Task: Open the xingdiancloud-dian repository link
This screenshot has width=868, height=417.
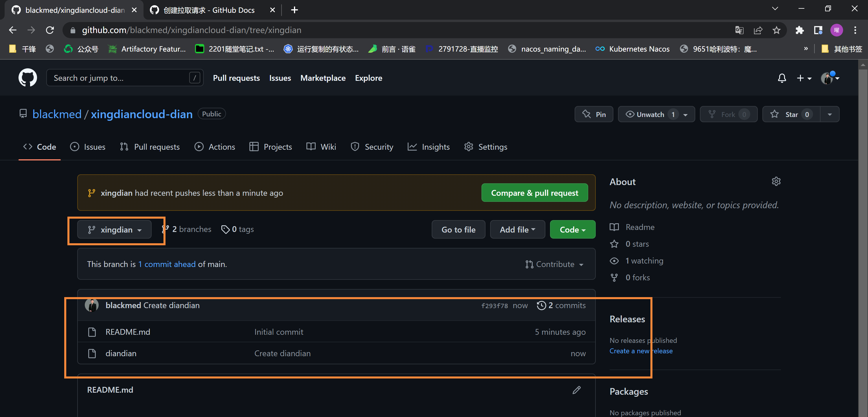Action: pos(141,114)
